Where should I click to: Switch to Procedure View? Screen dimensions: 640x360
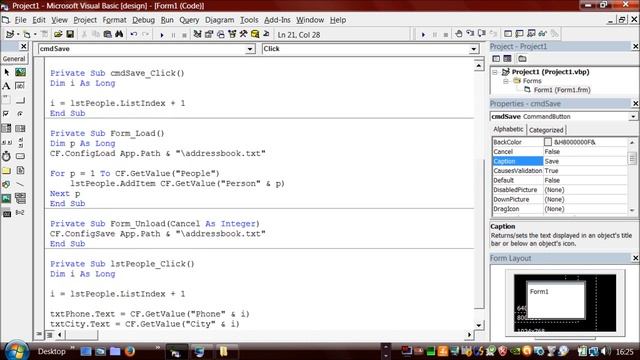tap(39, 335)
